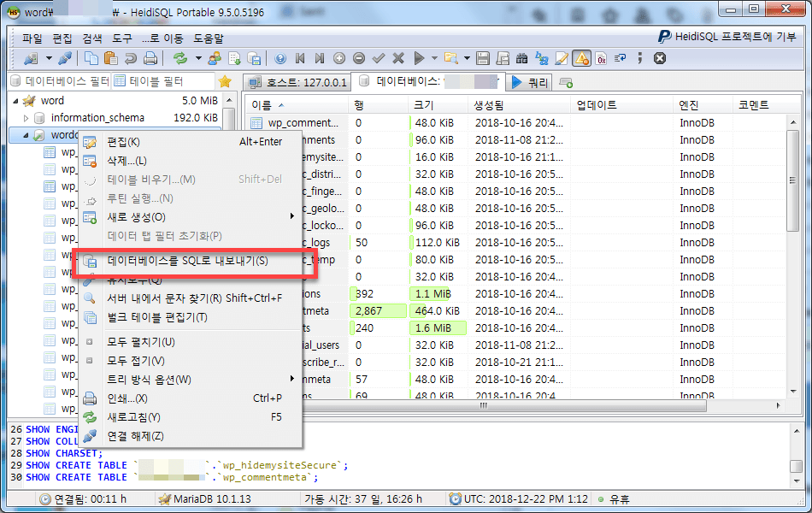The height and width of the screenshot is (513, 812).
Task: Click the stop on errors warning icon
Action: tap(581, 58)
